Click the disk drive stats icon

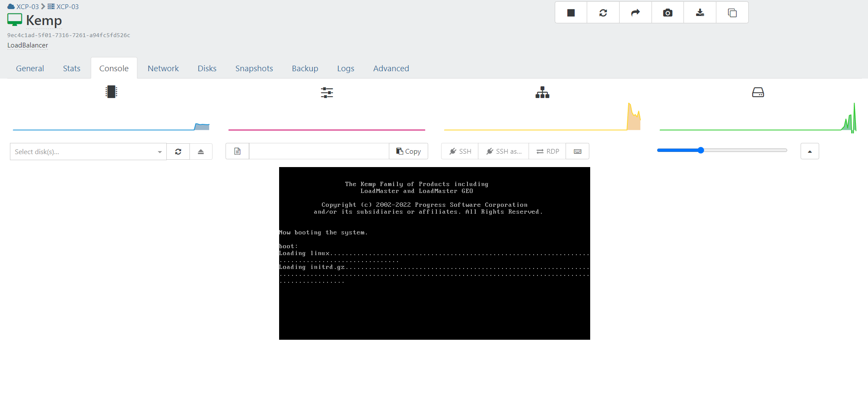click(758, 92)
